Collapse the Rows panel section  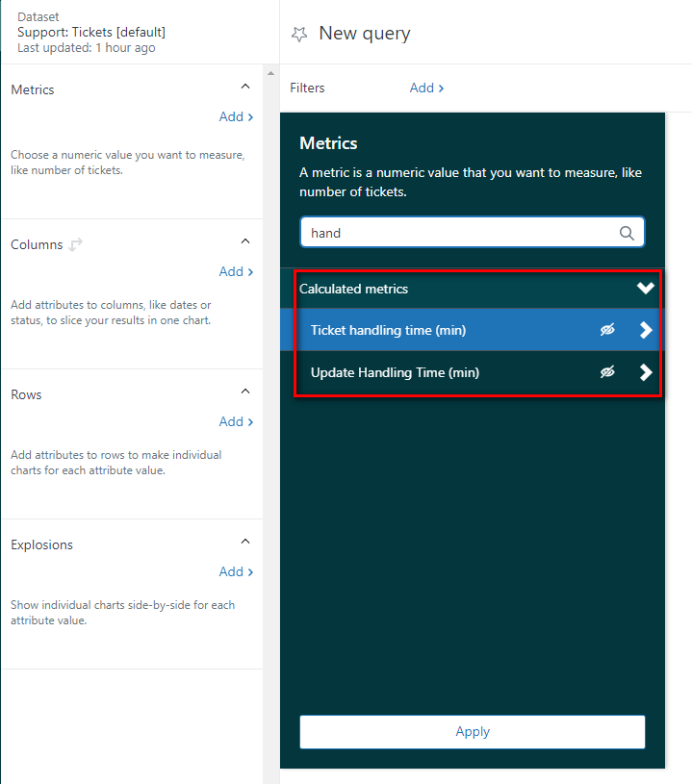click(x=244, y=392)
